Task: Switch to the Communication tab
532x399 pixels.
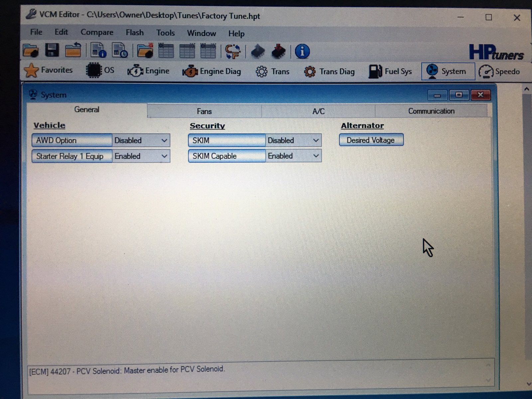Action: 431,111
